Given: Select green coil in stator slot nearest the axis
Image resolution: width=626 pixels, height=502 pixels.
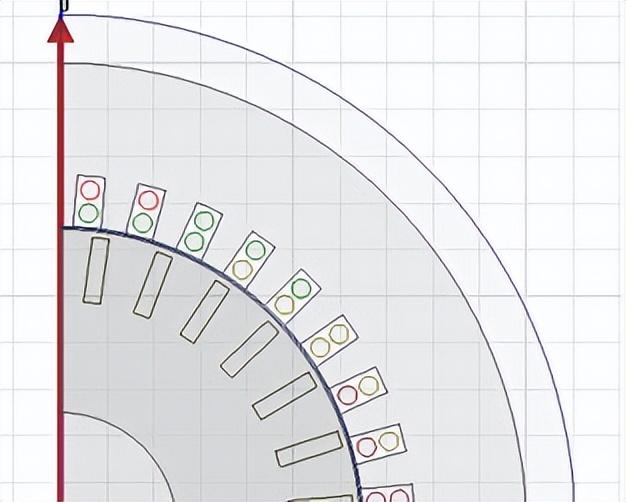Looking at the screenshot, I should (89, 213).
